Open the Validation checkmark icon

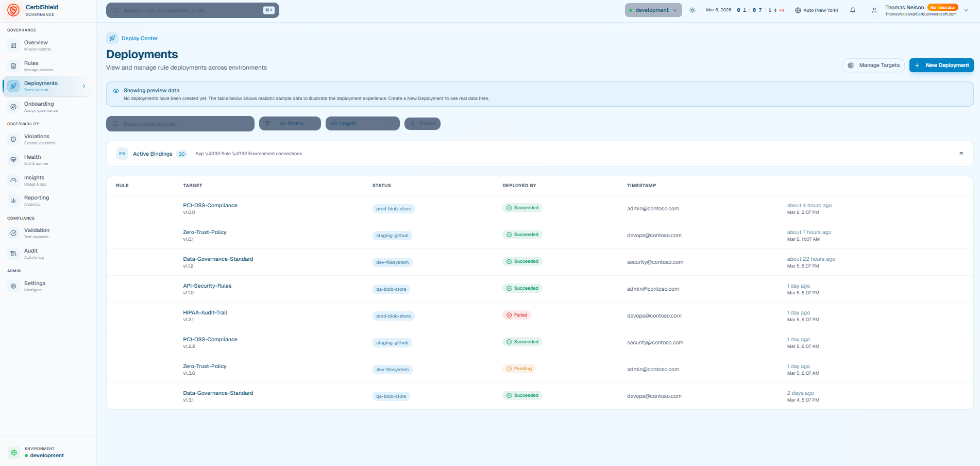click(x=13, y=233)
